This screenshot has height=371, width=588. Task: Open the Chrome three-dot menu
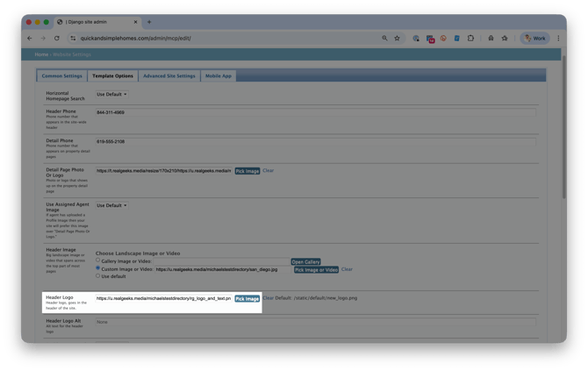coord(558,39)
